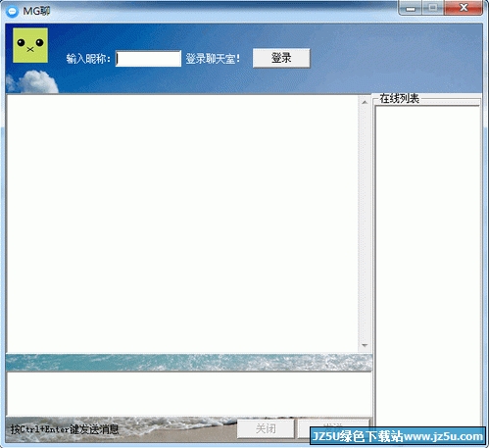Click the 按Ctrl+Enter键发送消息 hint text

[x=65, y=429]
